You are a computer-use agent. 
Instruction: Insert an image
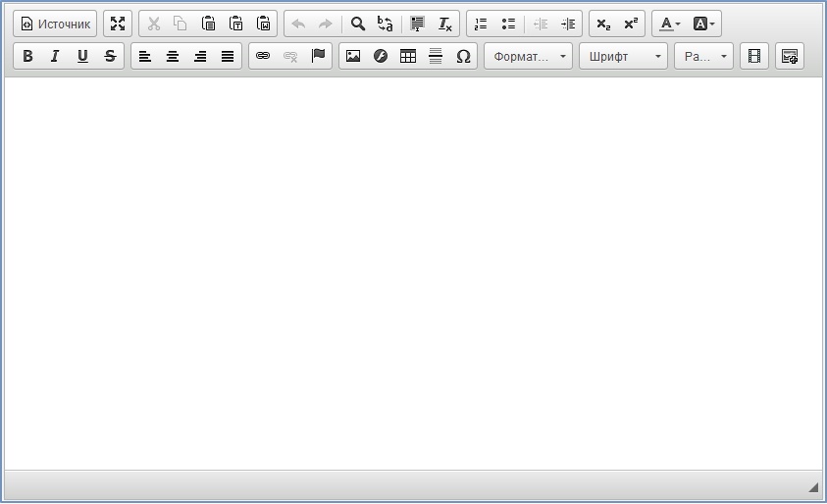click(353, 56)
